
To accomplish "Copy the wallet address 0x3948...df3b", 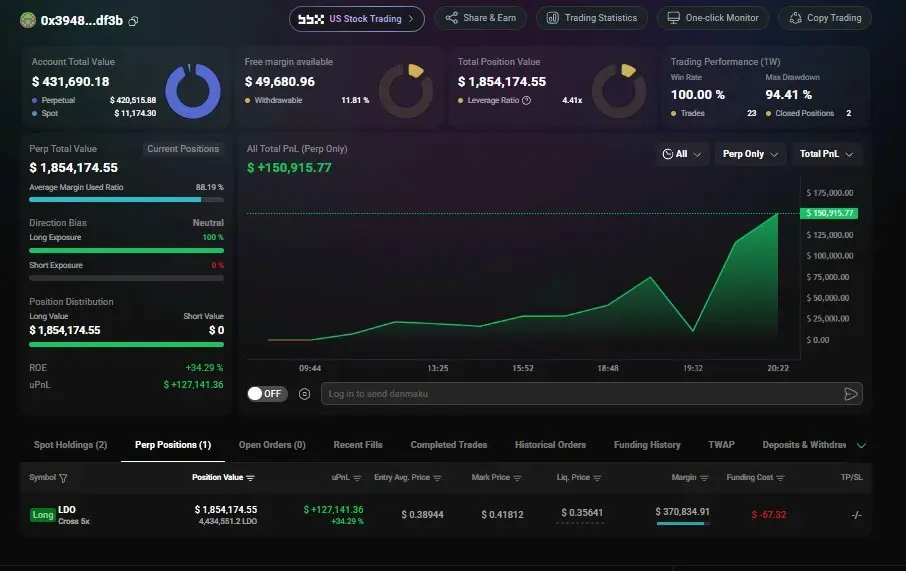I will 133,21.
